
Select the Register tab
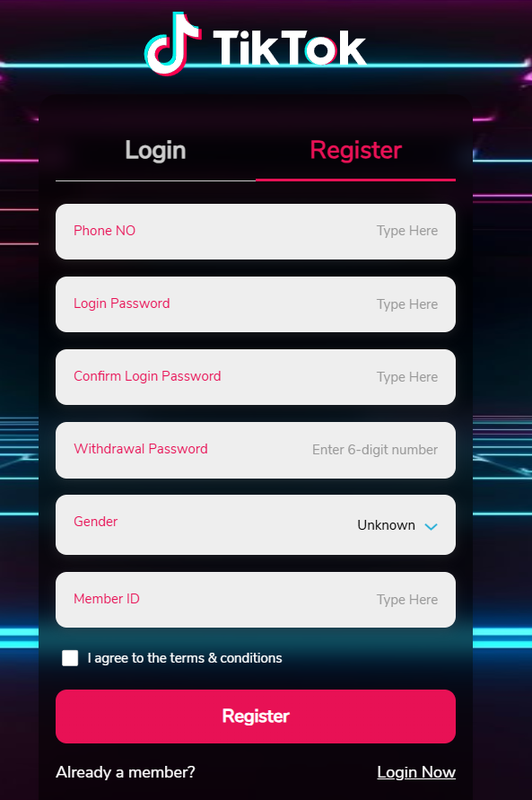click(355, 151)
